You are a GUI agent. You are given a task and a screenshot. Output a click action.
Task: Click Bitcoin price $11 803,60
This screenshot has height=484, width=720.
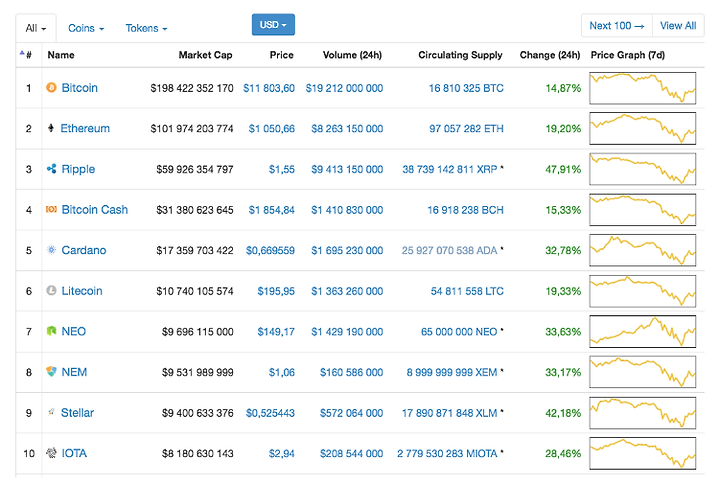coord(269,88)
